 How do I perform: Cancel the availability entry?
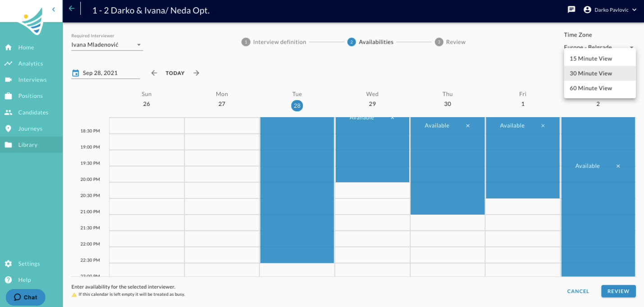click(x=578, y=291)
